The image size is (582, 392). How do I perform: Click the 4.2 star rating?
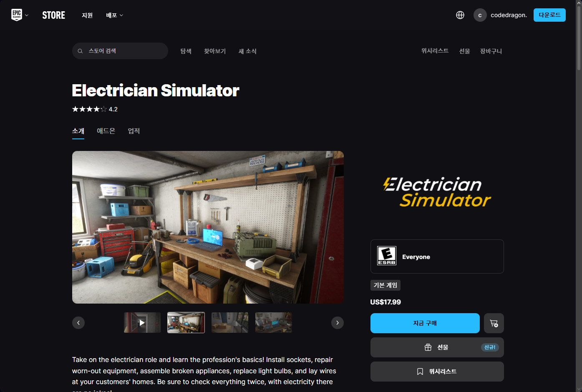point(95,109)
